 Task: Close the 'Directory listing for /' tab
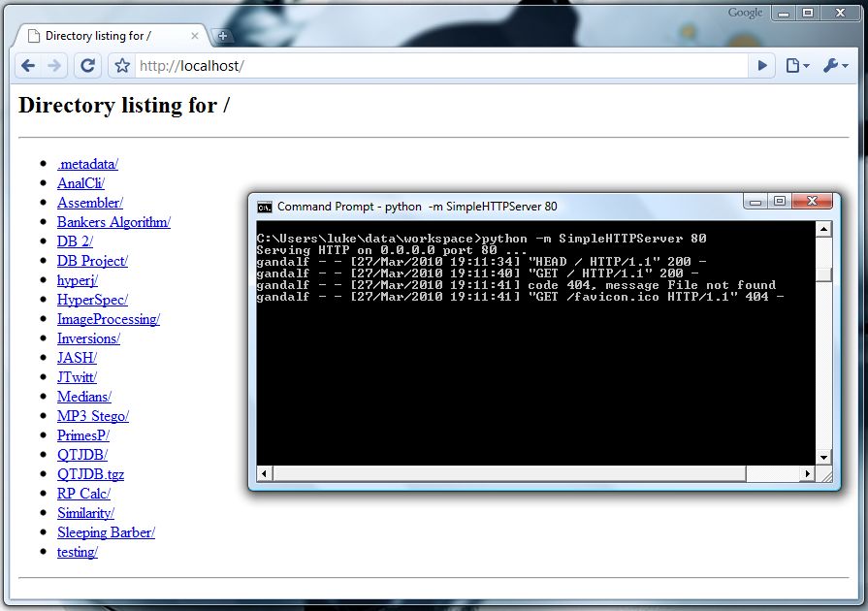point(195,36)
